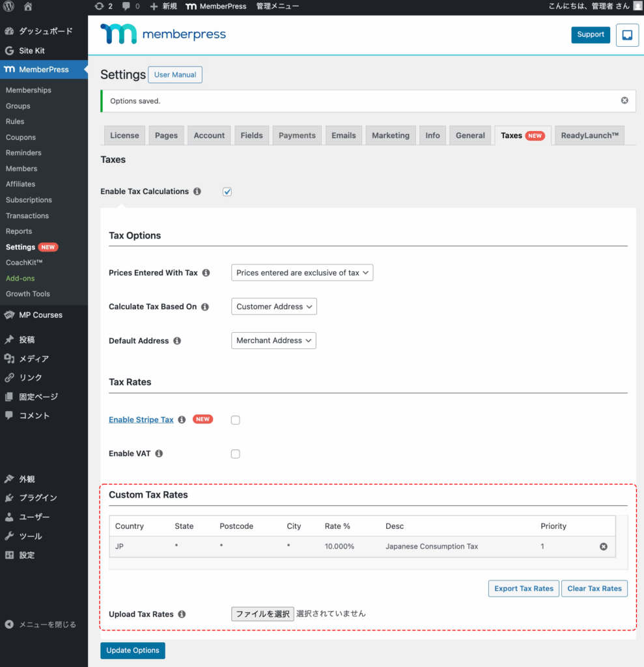Image resolution: width=644 pixels, height=667 pixels.
Task: Open the 管理メニュー admin bar item
Action: point(277,6)
